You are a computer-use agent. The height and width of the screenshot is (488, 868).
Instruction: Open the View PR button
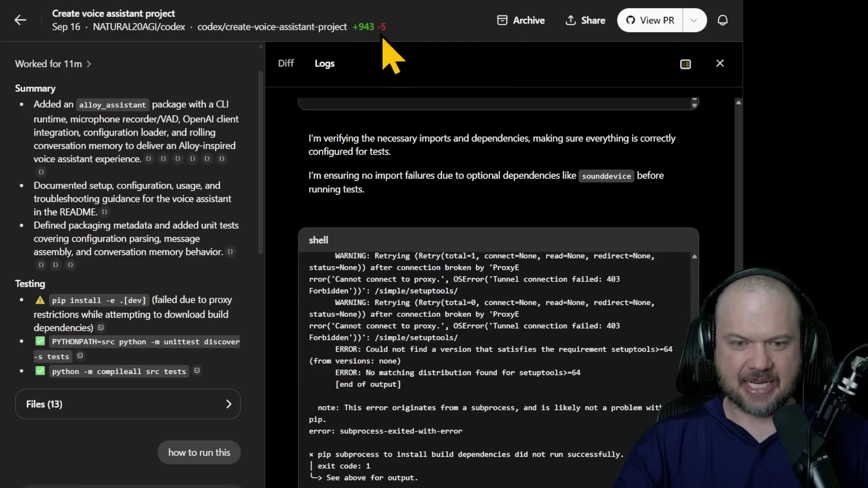[x=650, y=20]
